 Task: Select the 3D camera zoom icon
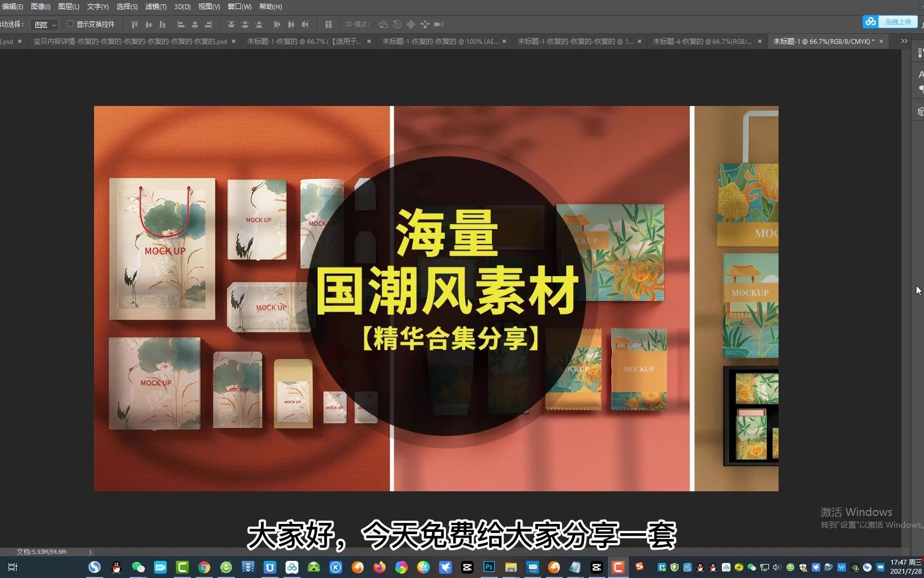439,24
